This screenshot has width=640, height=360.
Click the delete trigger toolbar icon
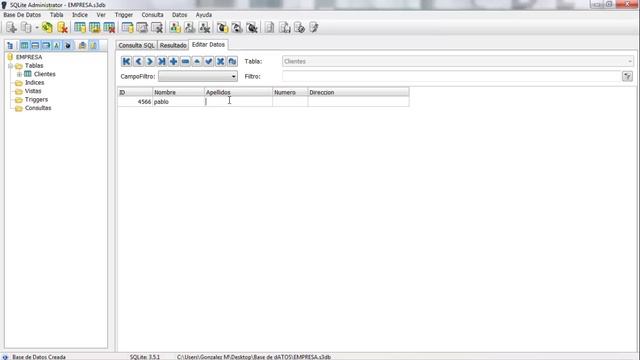click(x=252, y=27)
